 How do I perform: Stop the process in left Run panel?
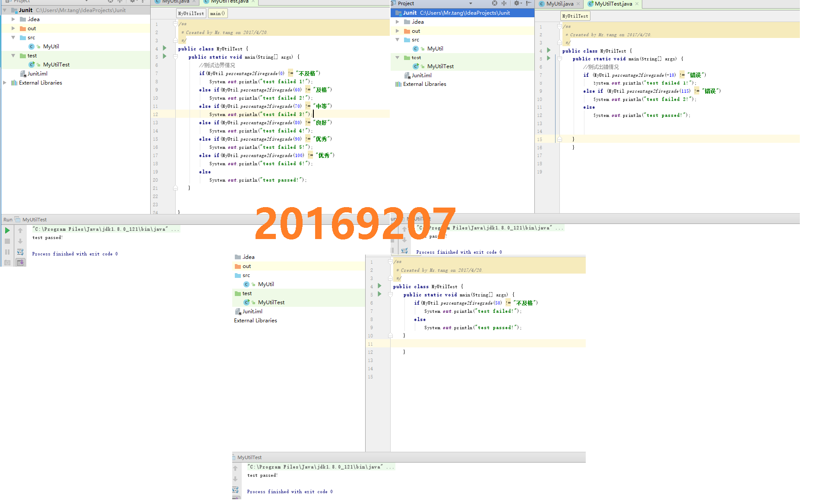pyautogui.click(x=7, y=241)
